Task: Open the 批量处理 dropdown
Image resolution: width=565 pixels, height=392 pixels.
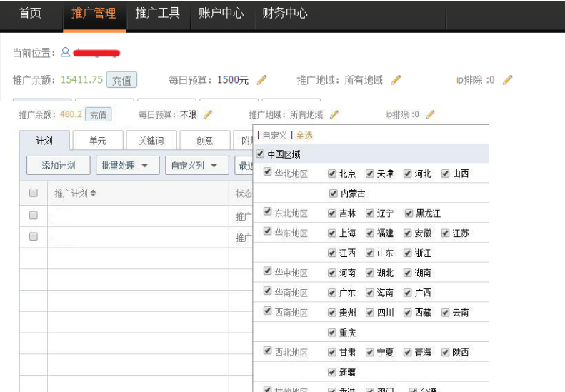Action: click(x=126, y=166)
